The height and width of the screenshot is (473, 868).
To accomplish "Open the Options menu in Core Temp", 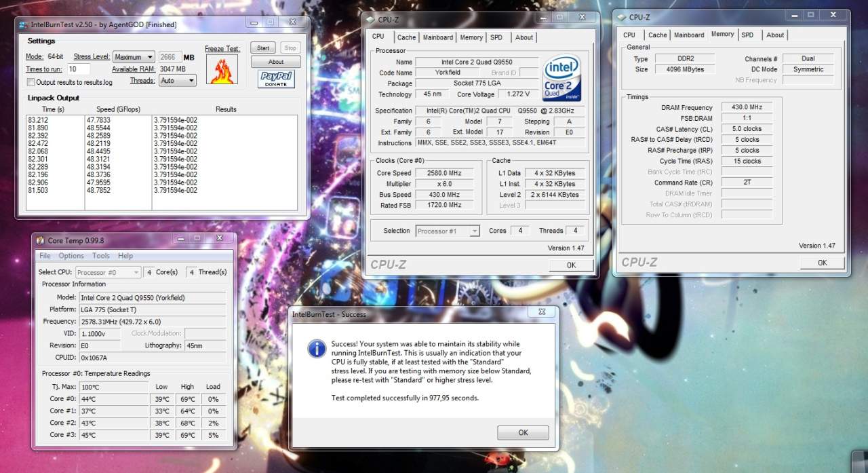I will click(71, 256).
